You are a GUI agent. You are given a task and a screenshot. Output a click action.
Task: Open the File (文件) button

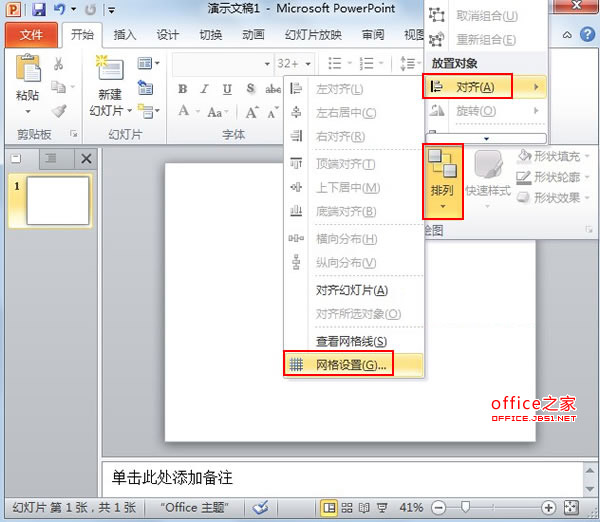pyautogui.click(x=32, y=35)
